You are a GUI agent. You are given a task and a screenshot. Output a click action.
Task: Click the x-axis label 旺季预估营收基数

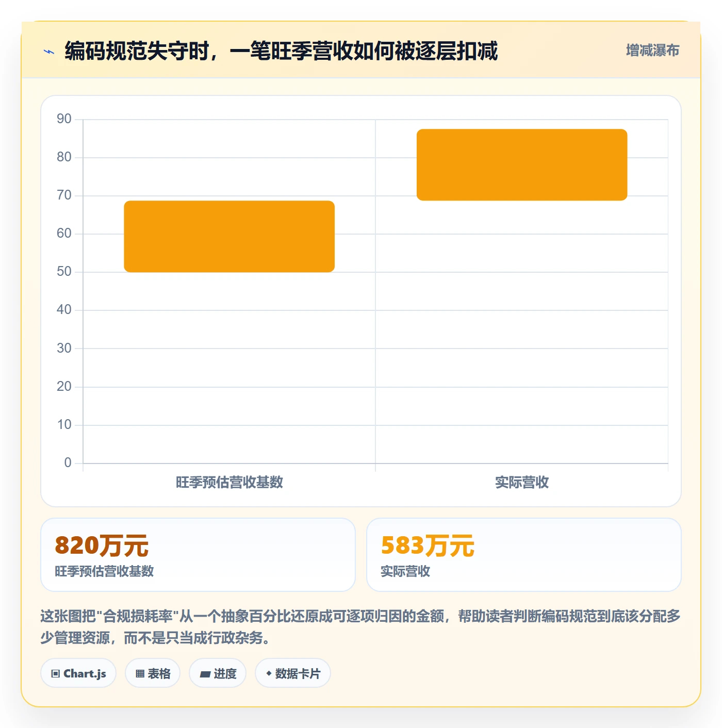pyautogui.click(x=229, y=482)
